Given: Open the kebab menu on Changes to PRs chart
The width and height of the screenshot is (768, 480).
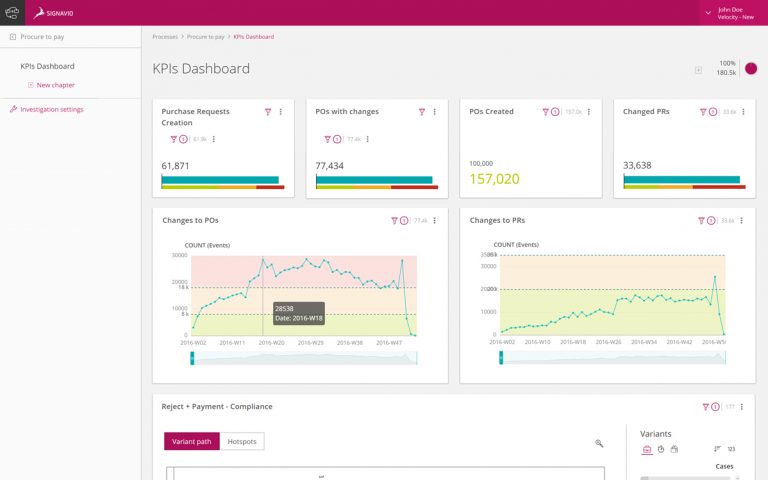Looking at the screenshot, I should [742, 221].
